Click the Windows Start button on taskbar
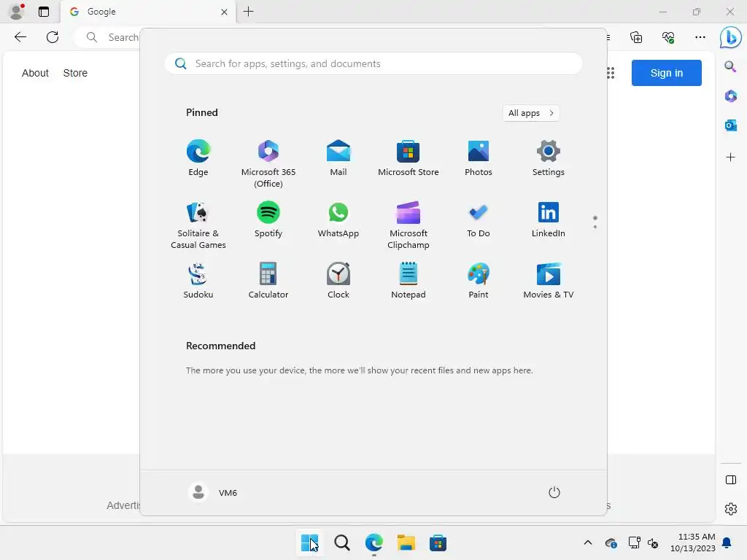This screenshot has width=747, height=560. 309,542
